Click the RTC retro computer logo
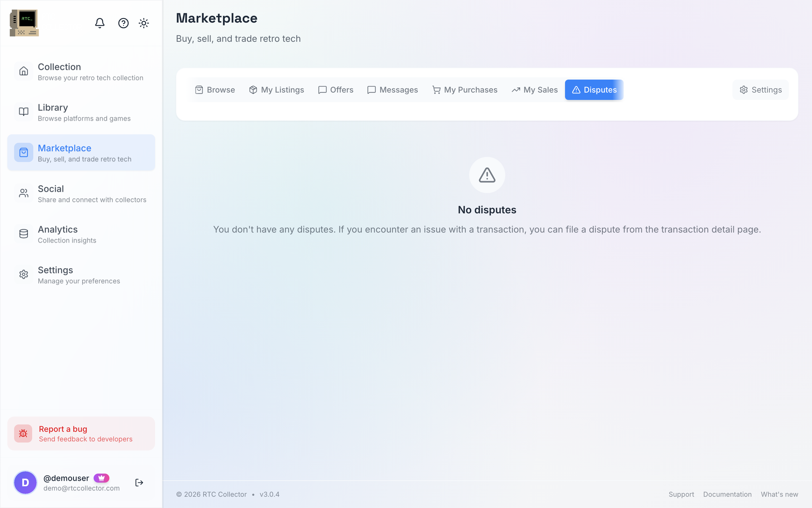 pyautogui.click(x=24, y=23)
